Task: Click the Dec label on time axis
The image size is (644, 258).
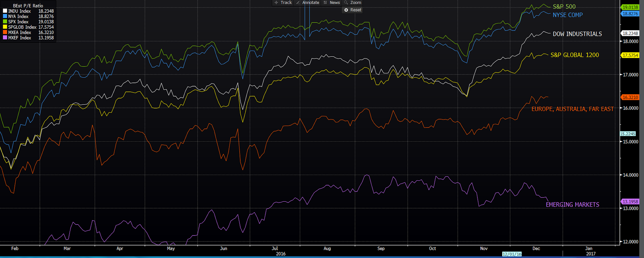Action: pos(536,249)
